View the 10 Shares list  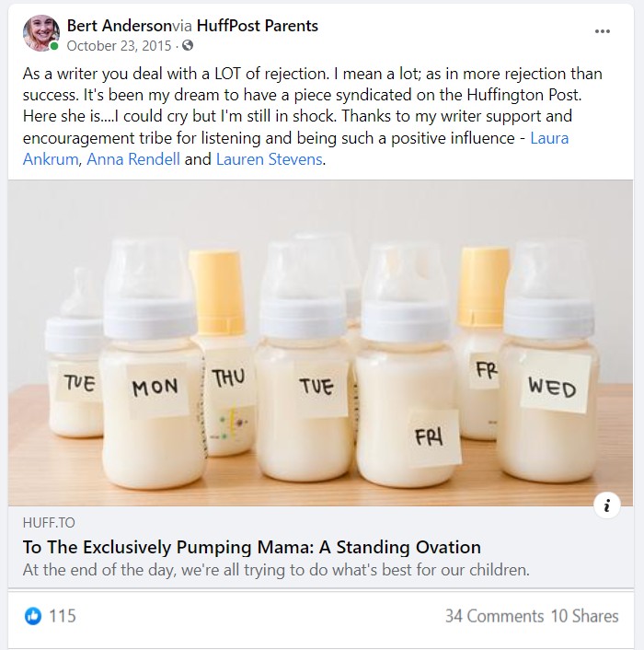click(584, 616)
